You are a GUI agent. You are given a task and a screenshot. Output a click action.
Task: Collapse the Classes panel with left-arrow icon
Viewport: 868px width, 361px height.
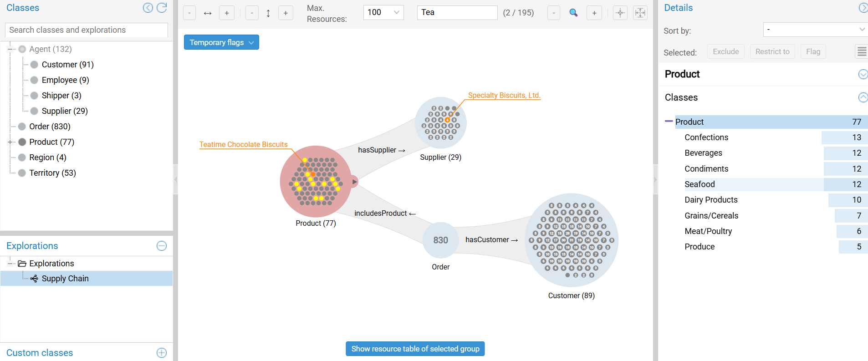pyautogui.click(x=148, y=8)
